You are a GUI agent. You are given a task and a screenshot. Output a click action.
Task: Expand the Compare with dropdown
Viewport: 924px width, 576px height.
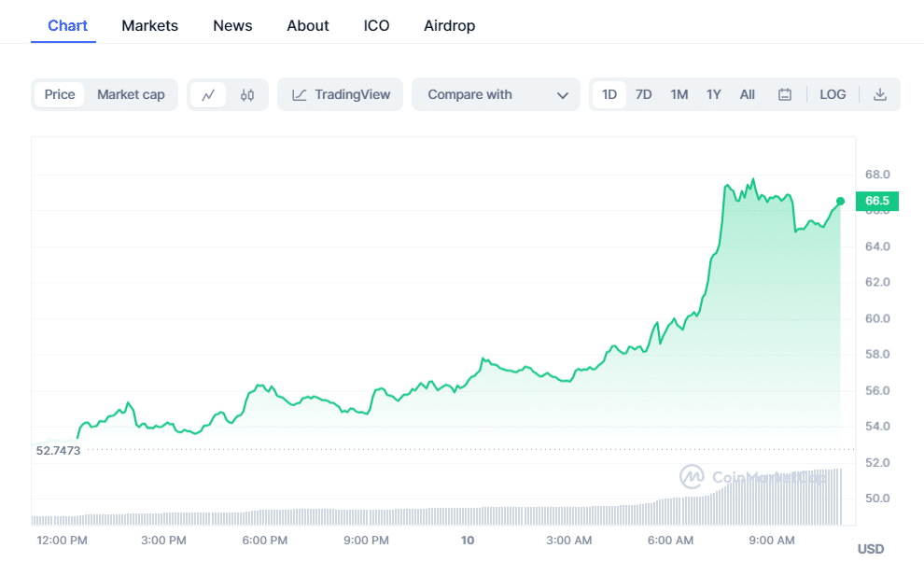(497, 94)
